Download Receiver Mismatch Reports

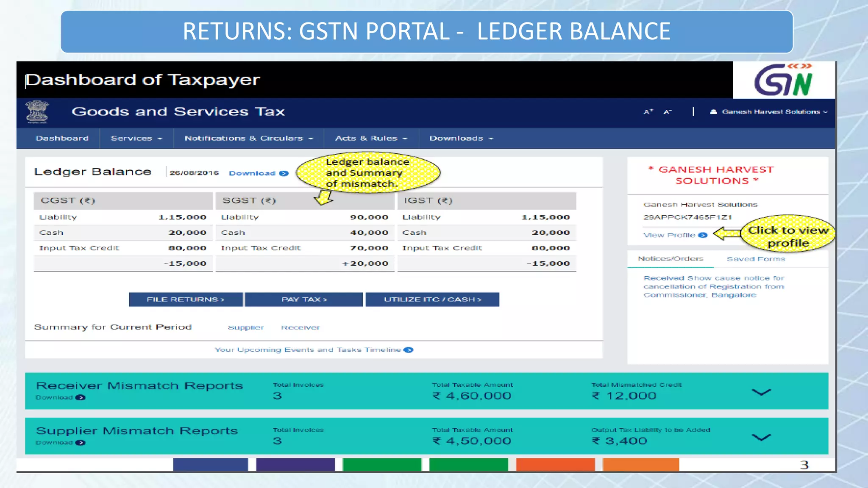click(x=61, y=397)
